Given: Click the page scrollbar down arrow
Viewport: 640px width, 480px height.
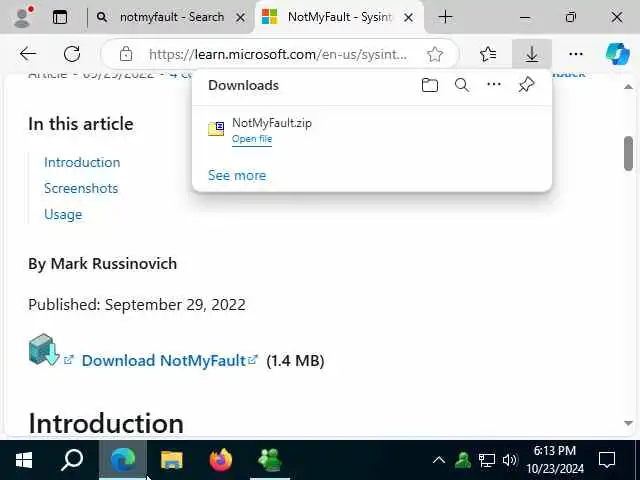Looking at the screenshot, I should click(x=629, y=424).
